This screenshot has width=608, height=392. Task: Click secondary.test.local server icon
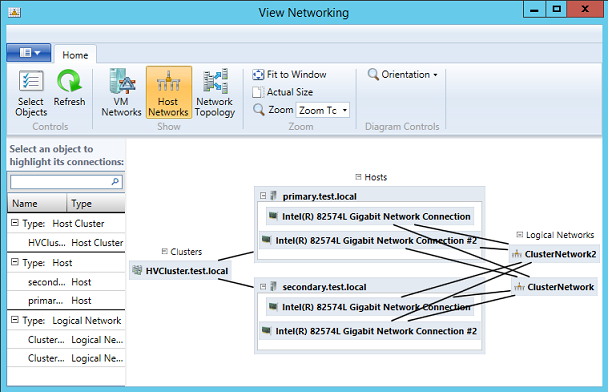click(x=273, y=286)
